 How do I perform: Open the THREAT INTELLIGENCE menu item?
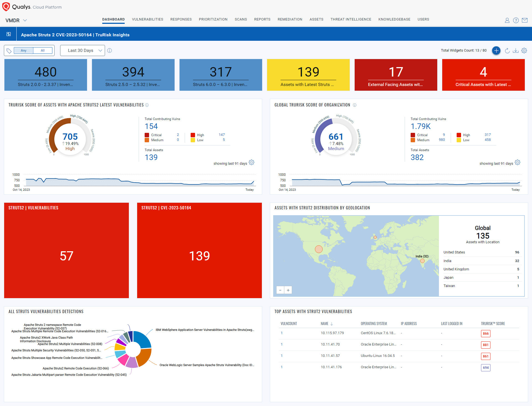coord(351,19)
